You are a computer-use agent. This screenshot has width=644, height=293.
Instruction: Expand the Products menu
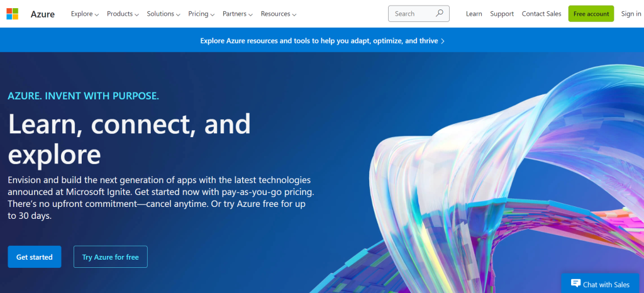[x=123, y=14]
